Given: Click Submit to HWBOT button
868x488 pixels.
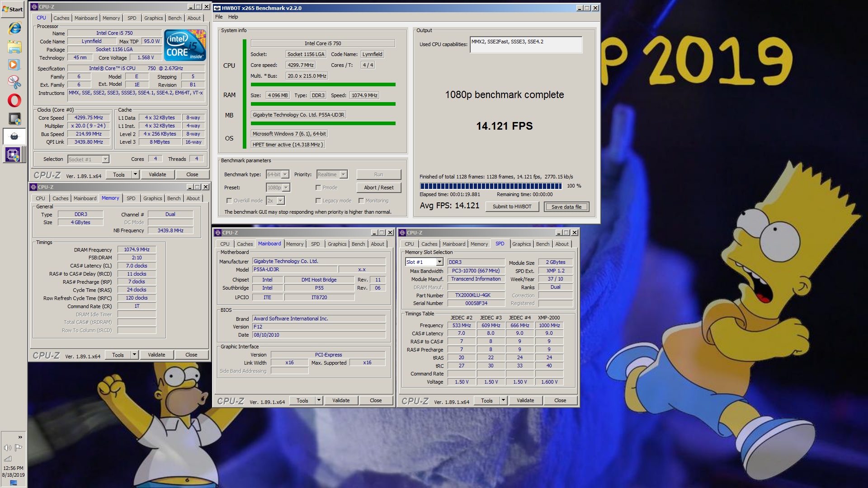Looking at the screenshot, I should [512, 206].
